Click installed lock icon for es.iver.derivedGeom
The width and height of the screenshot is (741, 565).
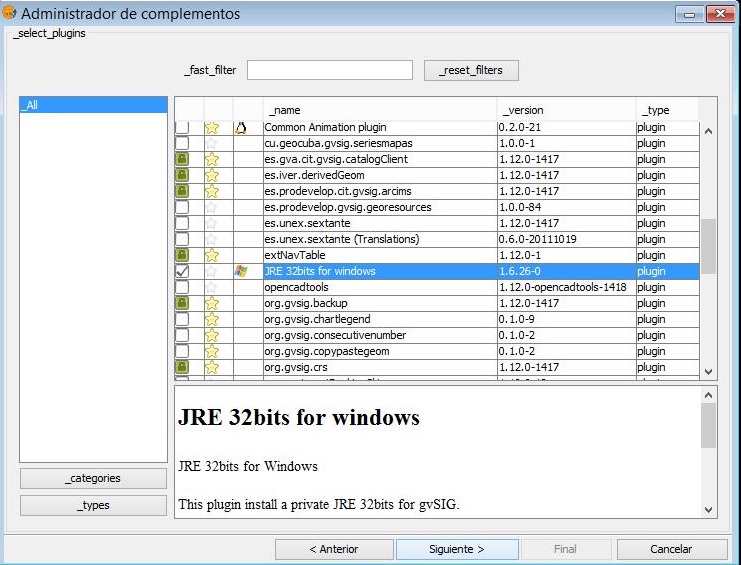coord(182,175)
